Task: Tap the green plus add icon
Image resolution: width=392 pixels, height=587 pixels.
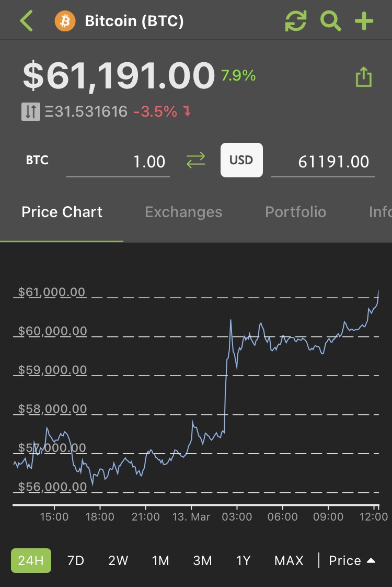Action: [364, 21]
